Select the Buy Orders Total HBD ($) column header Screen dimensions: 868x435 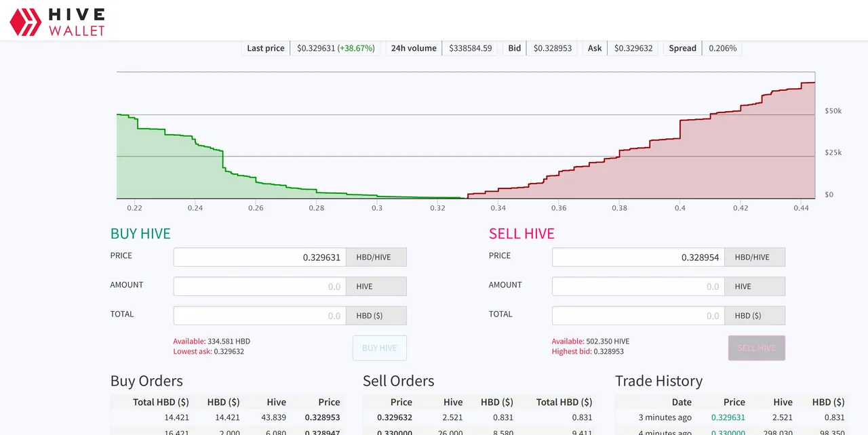161,402
